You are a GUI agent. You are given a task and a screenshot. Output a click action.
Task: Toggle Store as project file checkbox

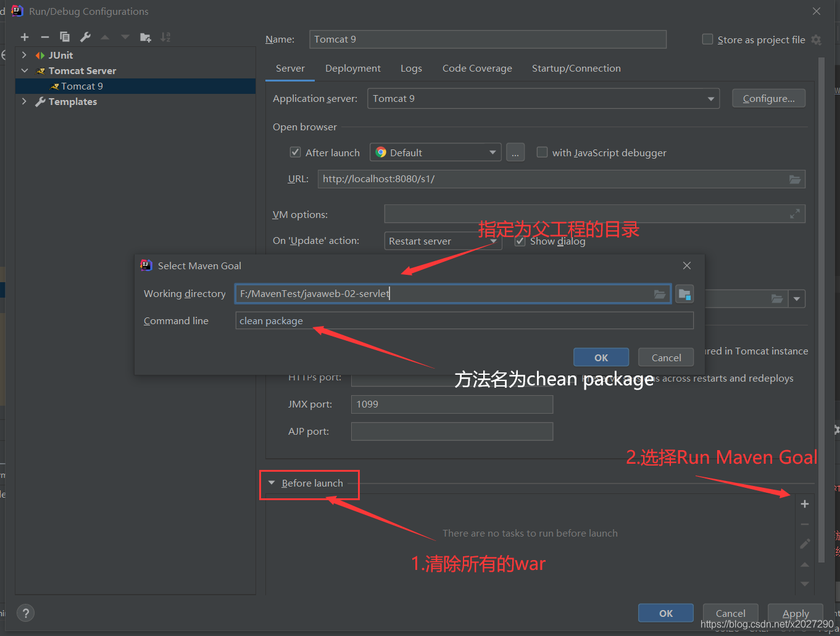tap(708, 40)
